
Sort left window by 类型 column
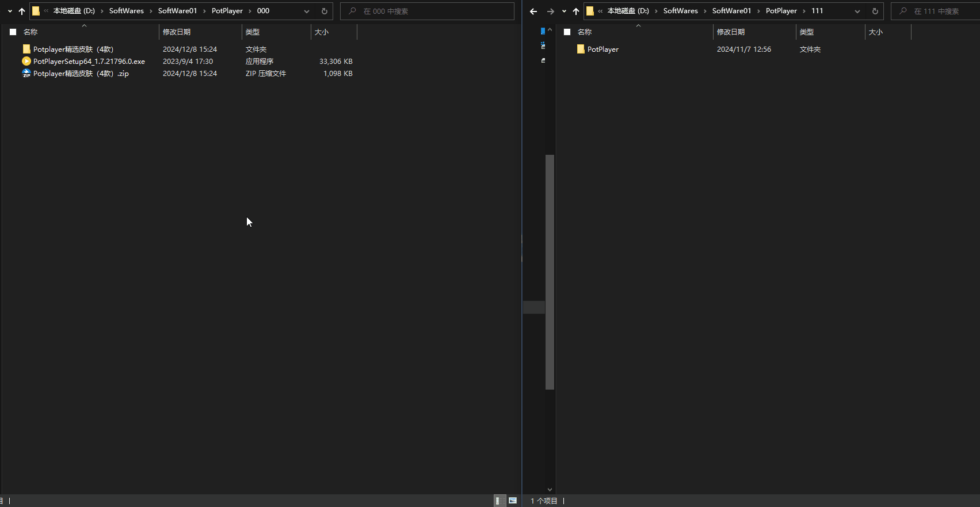pyautogui.click(x=253, y=32)
